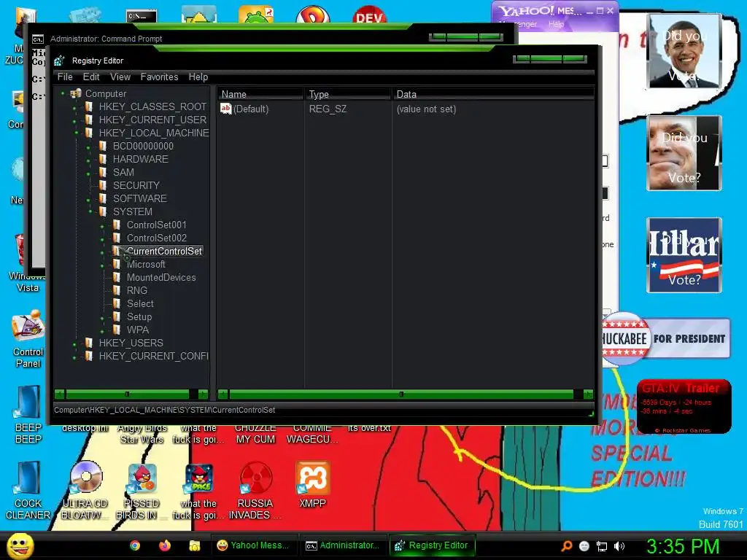The image size is (747, 560).
Task: Click the MountedDevices key folder icon
Action: click(117, 277)
